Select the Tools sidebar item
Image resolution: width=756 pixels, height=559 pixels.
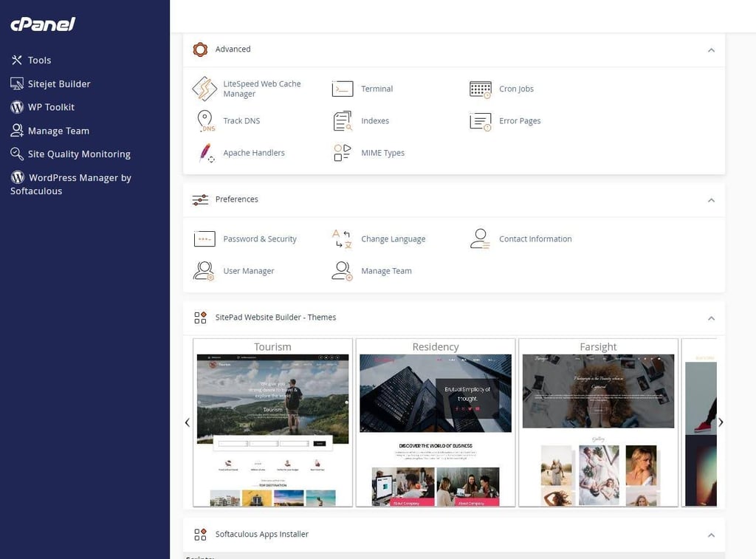40,61
